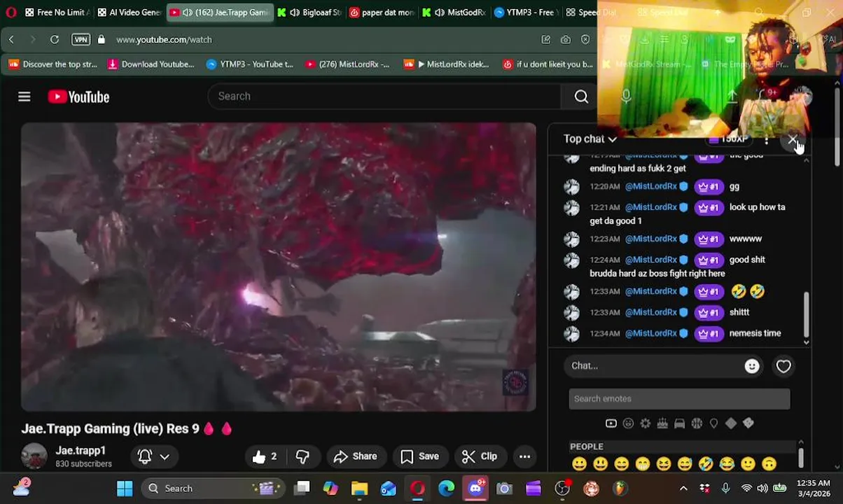Screen dimensions: 843x504
Task: Select the YouTube emotes category icon
Action: click(611, 423)
